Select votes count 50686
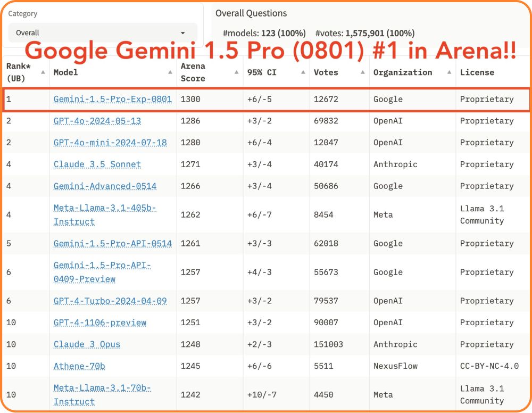532x413 pixels. 326,186
